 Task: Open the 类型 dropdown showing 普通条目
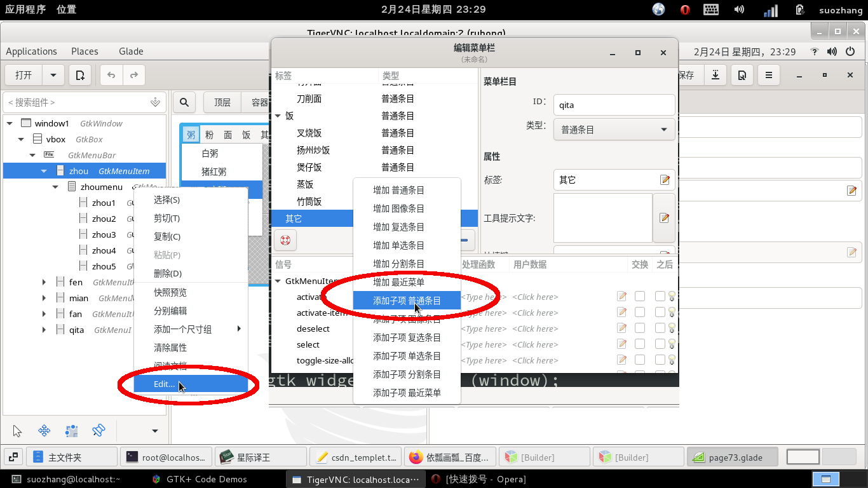tap(613, 130)
